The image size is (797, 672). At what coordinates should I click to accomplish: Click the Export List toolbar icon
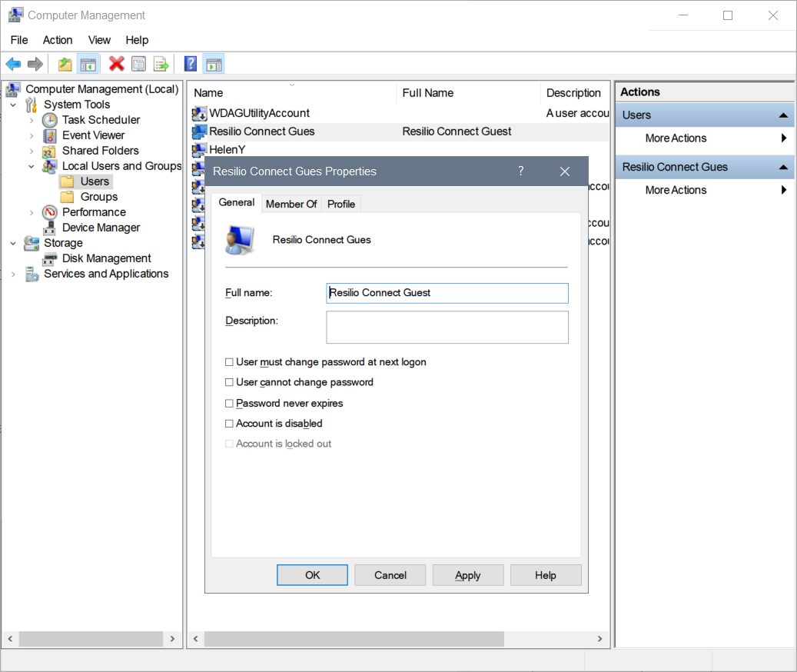(161, 64)
